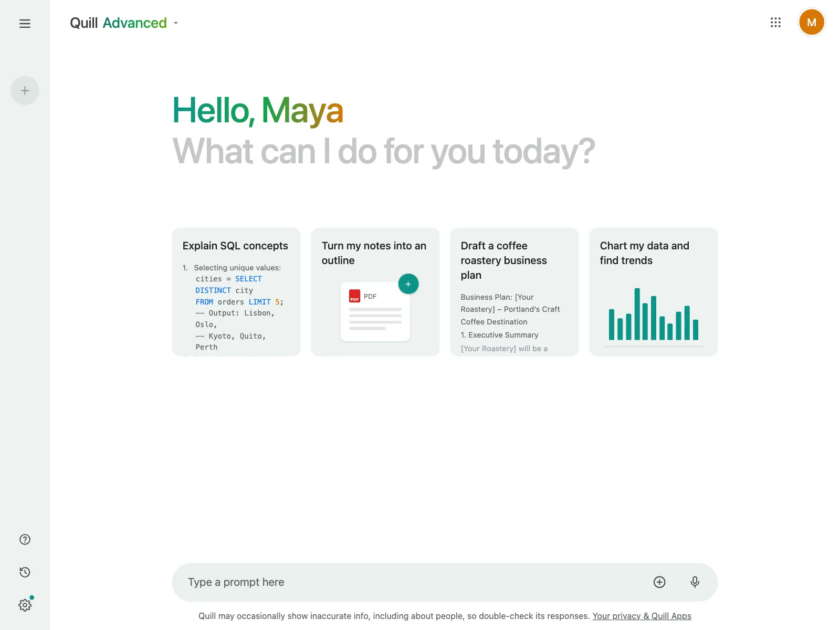Activate the microphone voice input

tap(695, 582)
